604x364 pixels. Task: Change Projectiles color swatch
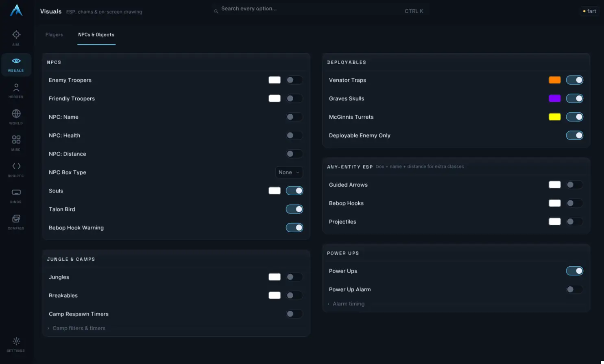pyautogui.click(x=555, y=222)
